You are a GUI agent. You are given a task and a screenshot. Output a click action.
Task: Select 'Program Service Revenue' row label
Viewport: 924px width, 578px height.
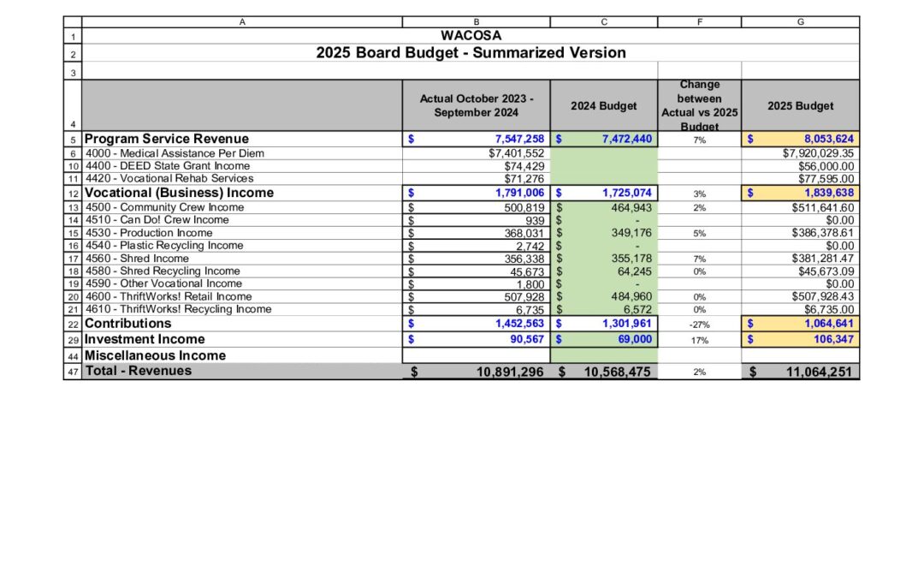click(x=166, y=139)
